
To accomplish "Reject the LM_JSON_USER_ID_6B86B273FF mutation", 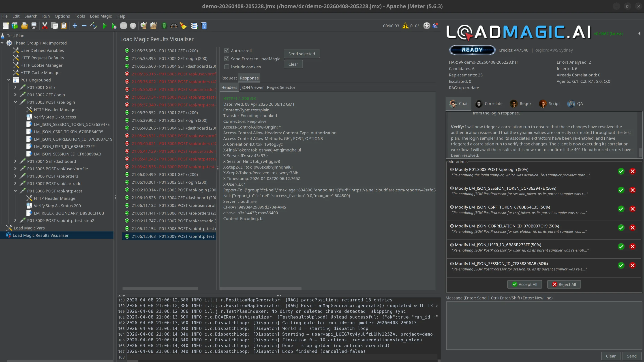I will point(633,247).
